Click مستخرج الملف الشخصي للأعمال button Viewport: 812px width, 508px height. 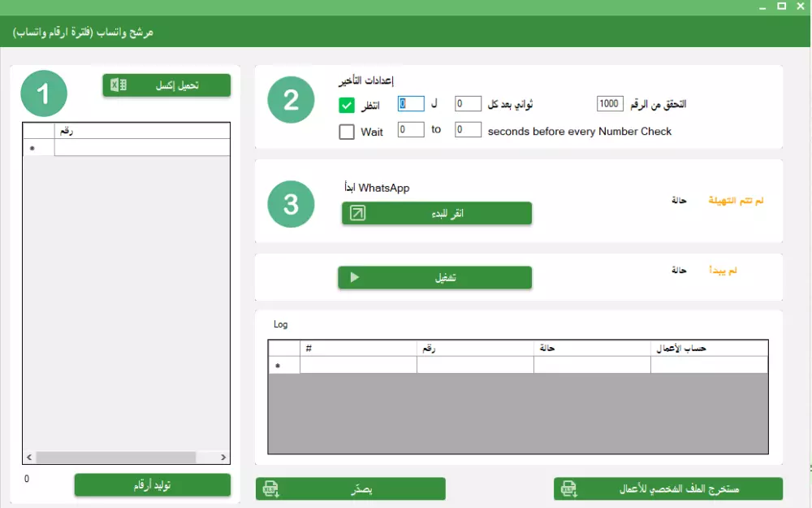pos(668,488)
